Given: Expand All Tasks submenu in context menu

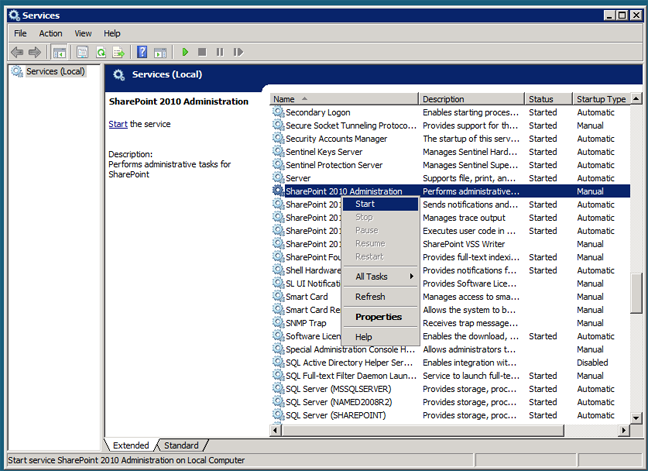Looking at the screenshot, I should [x=381, y=276].
